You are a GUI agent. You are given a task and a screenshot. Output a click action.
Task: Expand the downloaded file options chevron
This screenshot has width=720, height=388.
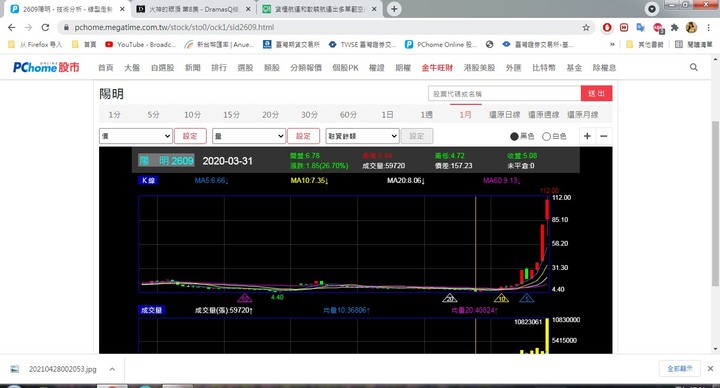[x=112, y=369]
